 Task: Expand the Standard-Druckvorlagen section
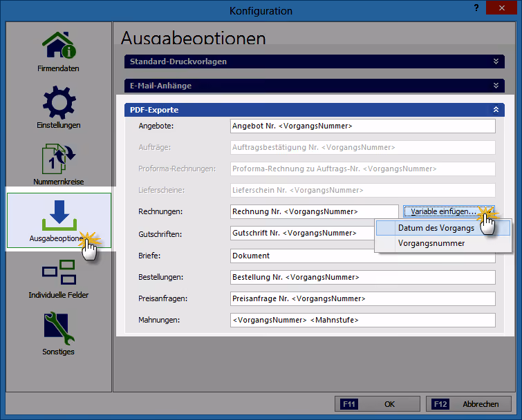click(315, 61)
